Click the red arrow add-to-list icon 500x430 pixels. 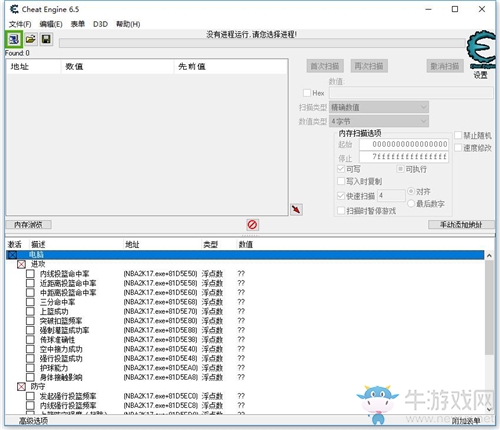pos(296,210)
